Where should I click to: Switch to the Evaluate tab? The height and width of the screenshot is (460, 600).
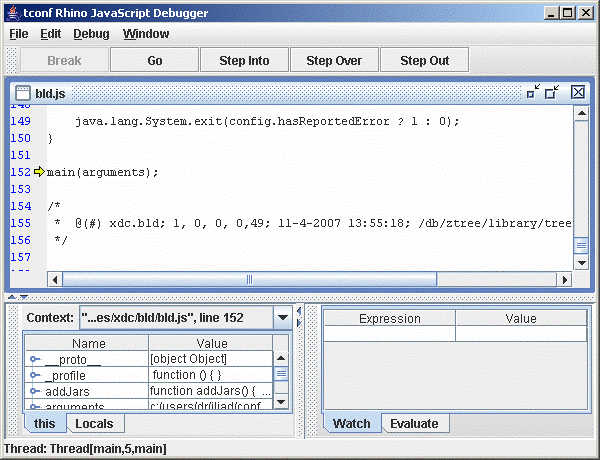414,424
